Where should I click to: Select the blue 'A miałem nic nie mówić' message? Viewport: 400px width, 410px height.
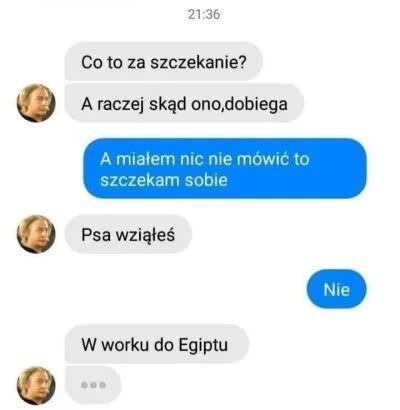[x=225, y=169]
